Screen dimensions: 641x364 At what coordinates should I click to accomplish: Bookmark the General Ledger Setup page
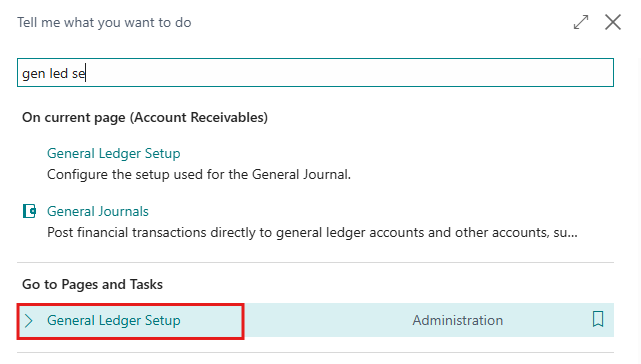click(x=598, y=319)
